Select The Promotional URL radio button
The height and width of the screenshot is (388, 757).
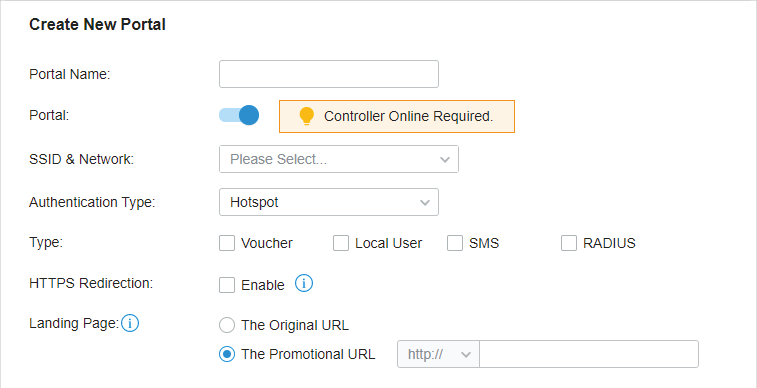(227, 354)
